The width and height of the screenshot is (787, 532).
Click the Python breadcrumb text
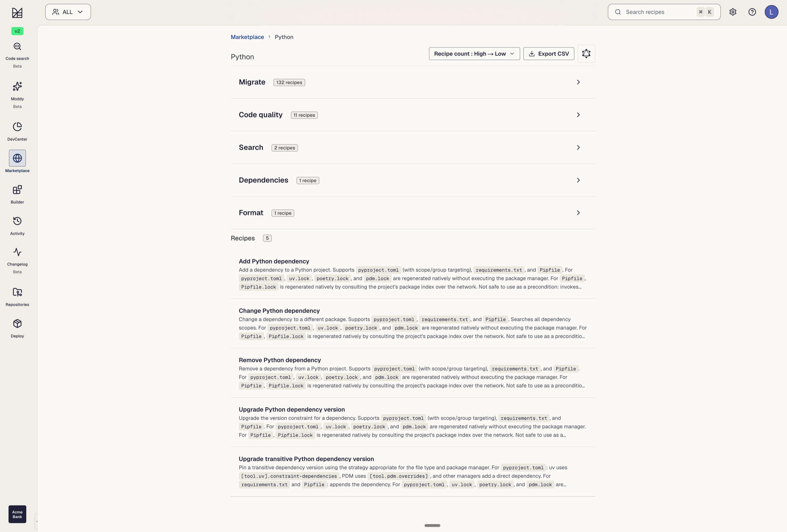[284, 37]
